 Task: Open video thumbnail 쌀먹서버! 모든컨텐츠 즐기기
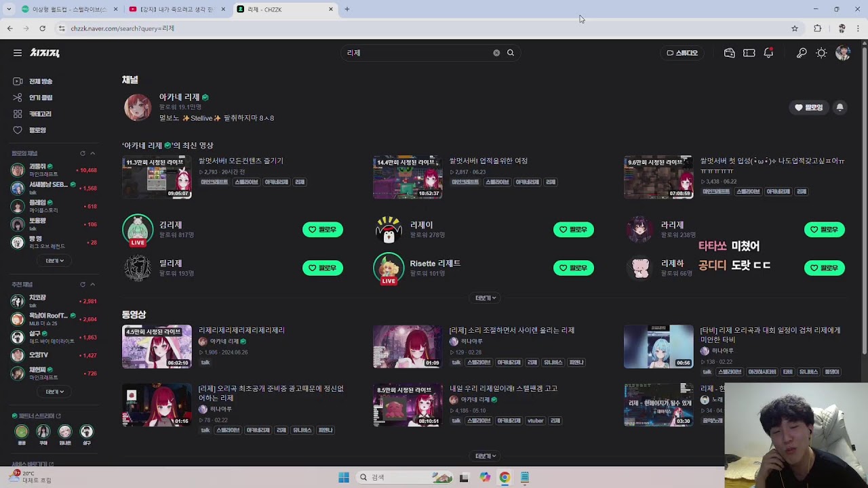click(157, 177)
